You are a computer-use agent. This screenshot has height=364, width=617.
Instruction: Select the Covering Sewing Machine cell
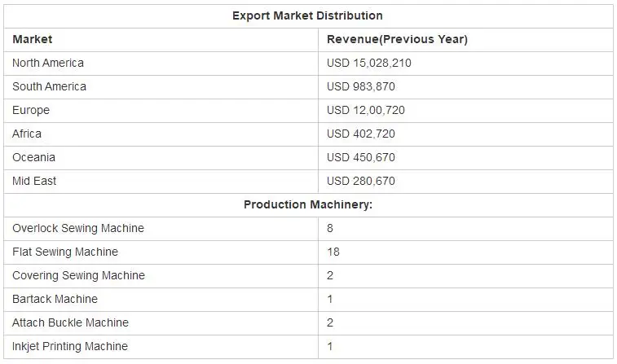[x=78, y=275]
